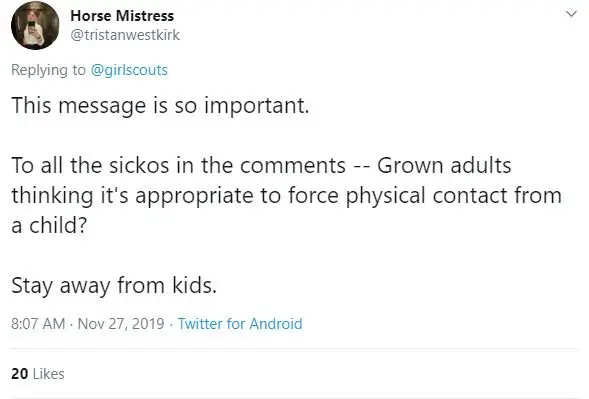Expand the tweet options chevron menu
This screenshot has width=589, height=399.
tap(571, 14)
